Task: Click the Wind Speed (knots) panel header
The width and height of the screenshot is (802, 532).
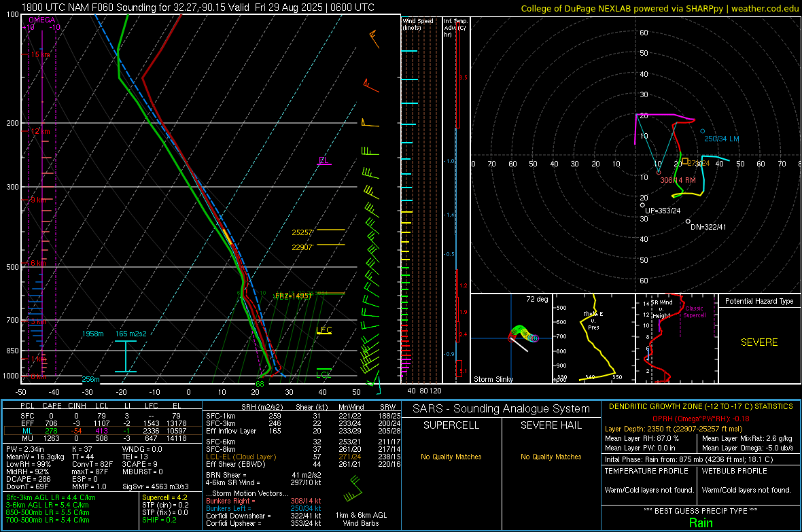Action: point(418,24)
